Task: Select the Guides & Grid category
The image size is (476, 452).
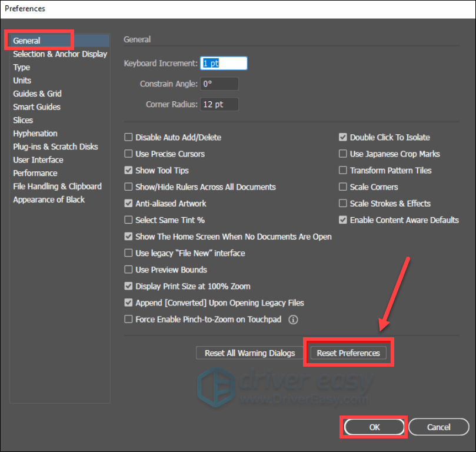Action: point(37,94)
